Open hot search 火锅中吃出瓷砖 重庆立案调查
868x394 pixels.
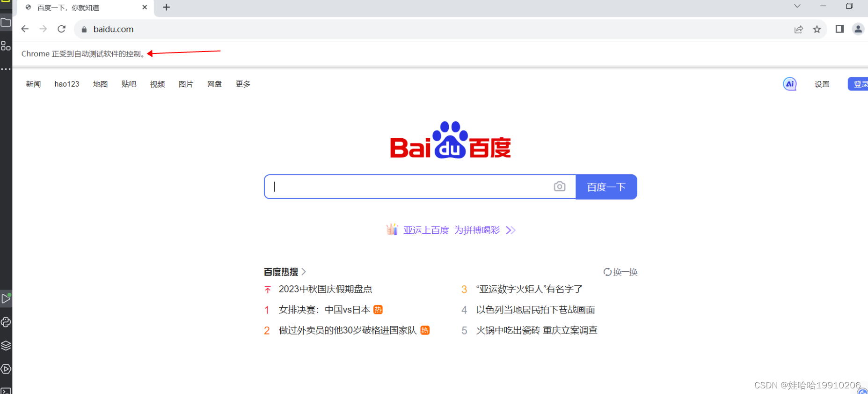[537, 330]
